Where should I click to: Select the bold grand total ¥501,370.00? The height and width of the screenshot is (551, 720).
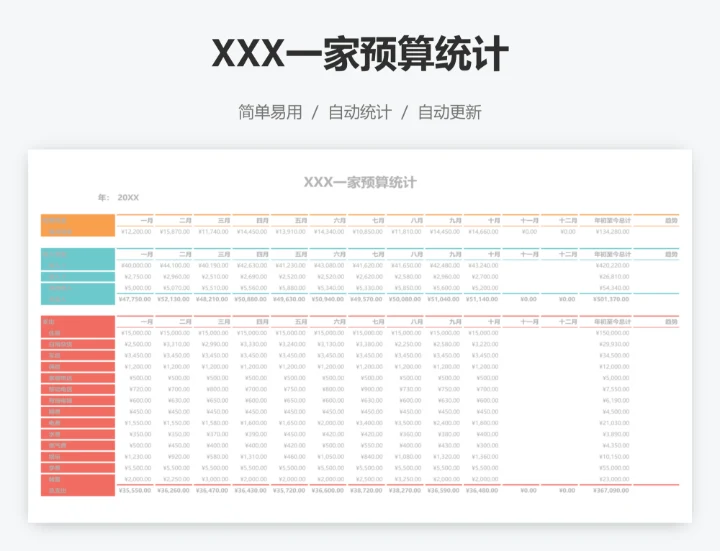click(611, 299)
